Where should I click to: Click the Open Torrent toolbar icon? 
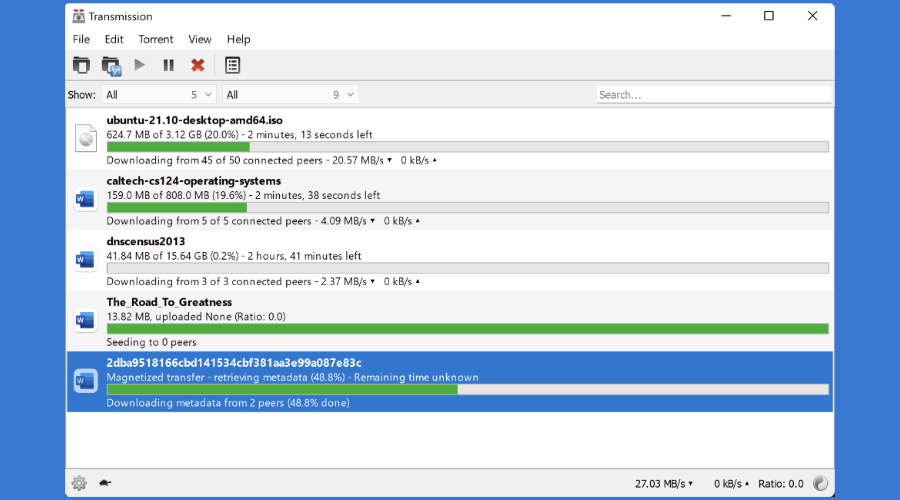click(82, 65)
